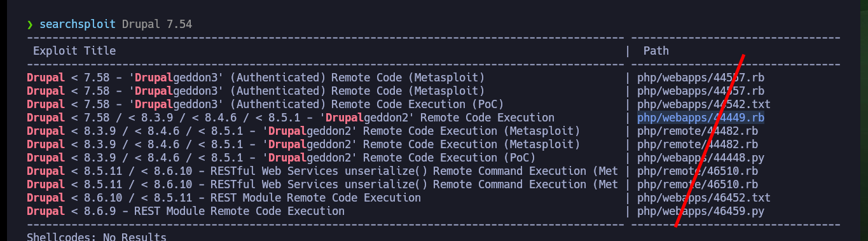Click the green prompt arrow symbol
868x241 pixels.
(30, 25)
